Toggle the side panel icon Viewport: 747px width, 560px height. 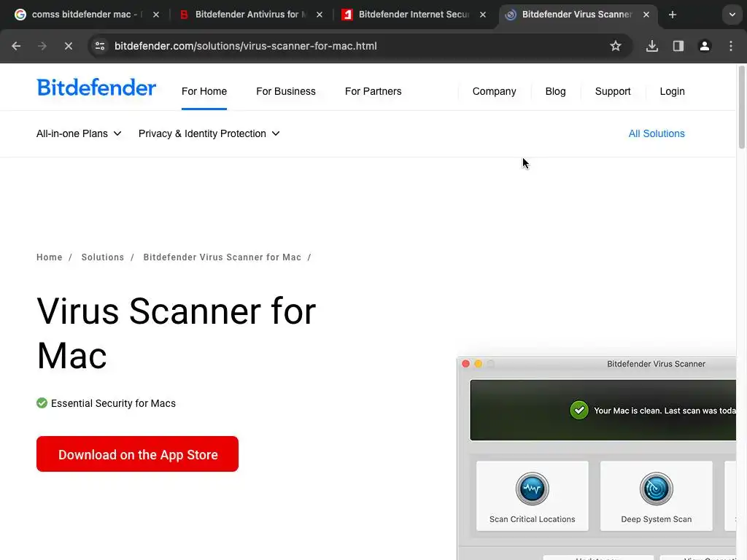[678, 46]
